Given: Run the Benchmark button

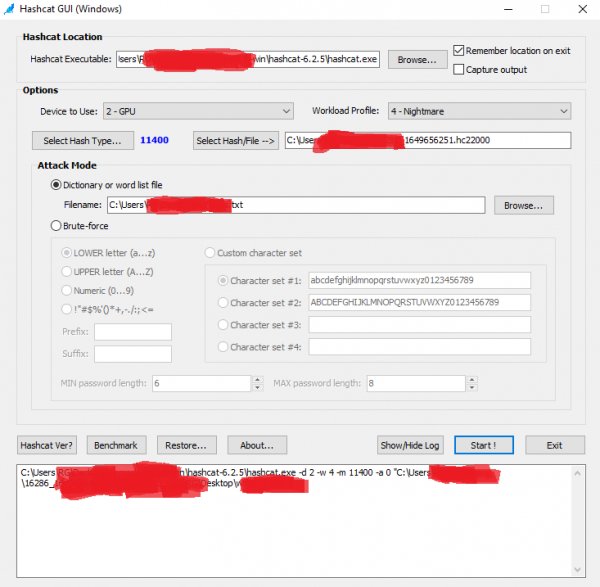Looking at the screenshot, I should [x=116, y=445].
